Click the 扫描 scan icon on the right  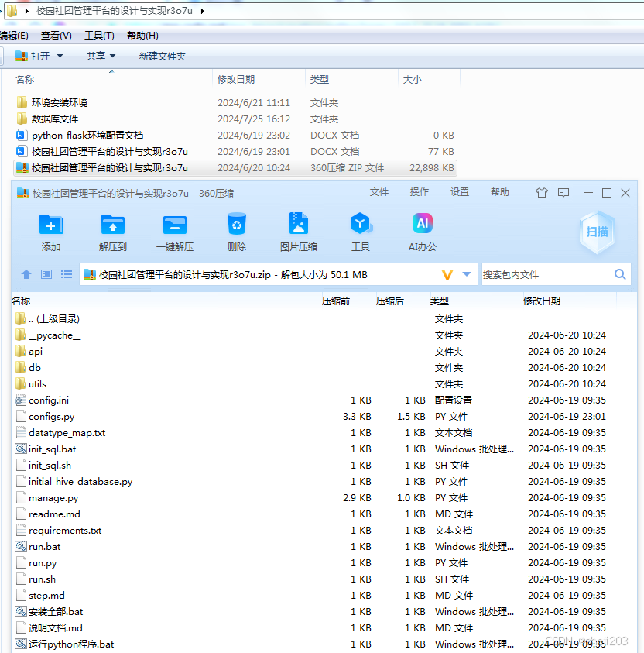596,232
